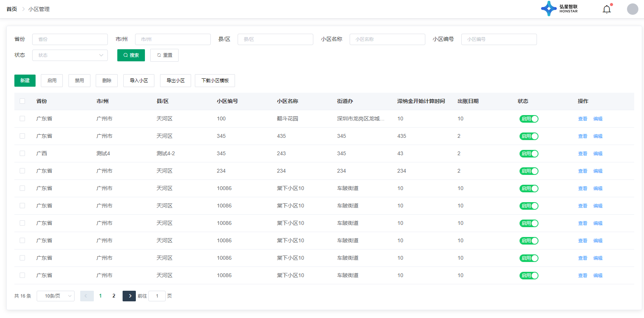Click the 小区名称 input field
The image size is (644, 318).
click(387, 39)
